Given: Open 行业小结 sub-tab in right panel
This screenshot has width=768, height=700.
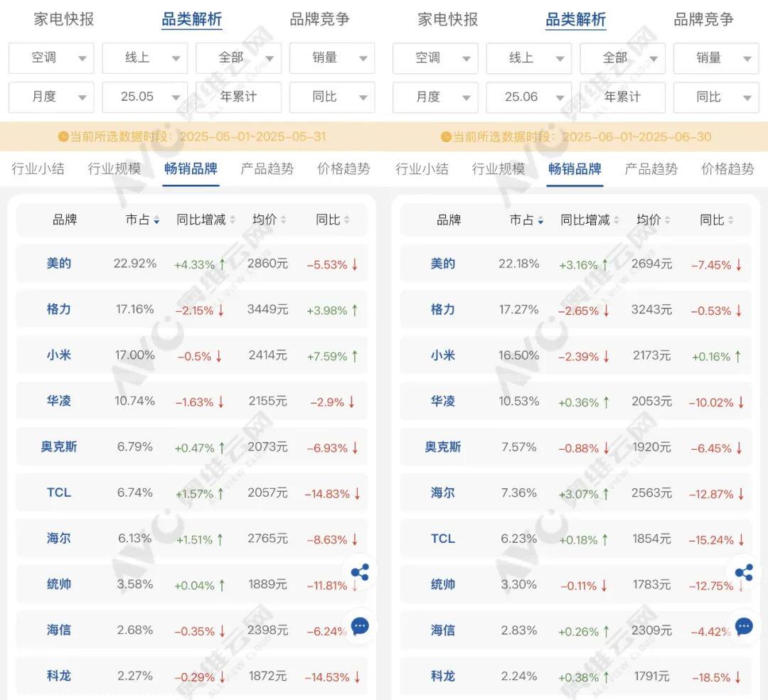Looking at the screenshot, I should [x=422, y=169].
